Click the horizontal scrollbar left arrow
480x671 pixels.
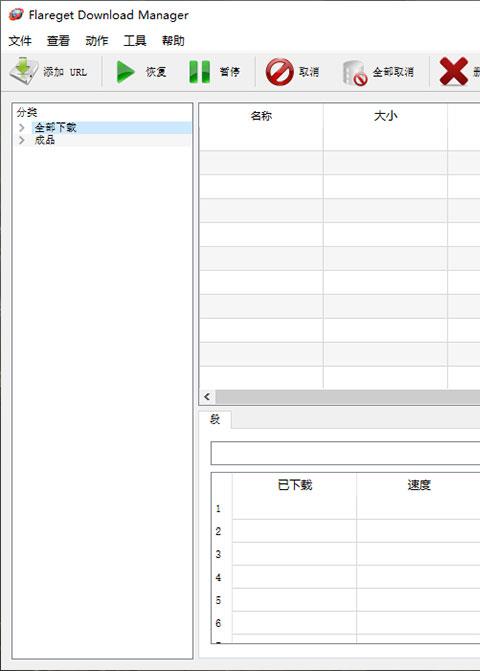coord(207,397)
